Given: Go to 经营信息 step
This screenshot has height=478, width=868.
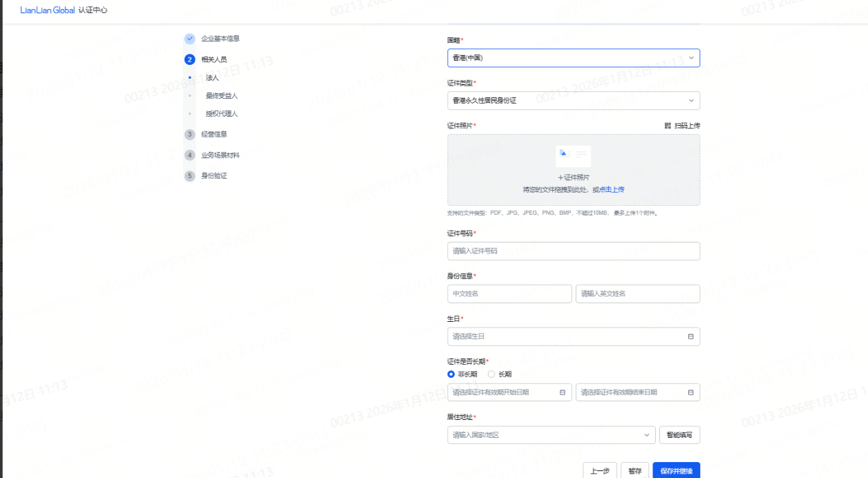Looking at the screenshot, I should pos(214,134).
